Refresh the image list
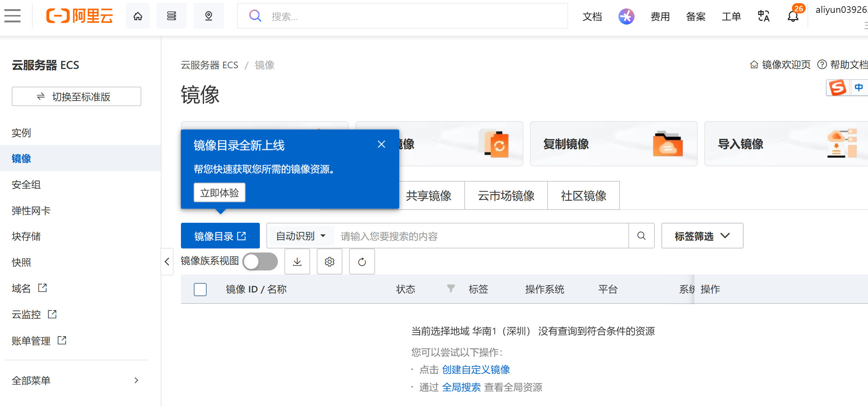Screen dimensions: 868x407 (x=362, y=262)
